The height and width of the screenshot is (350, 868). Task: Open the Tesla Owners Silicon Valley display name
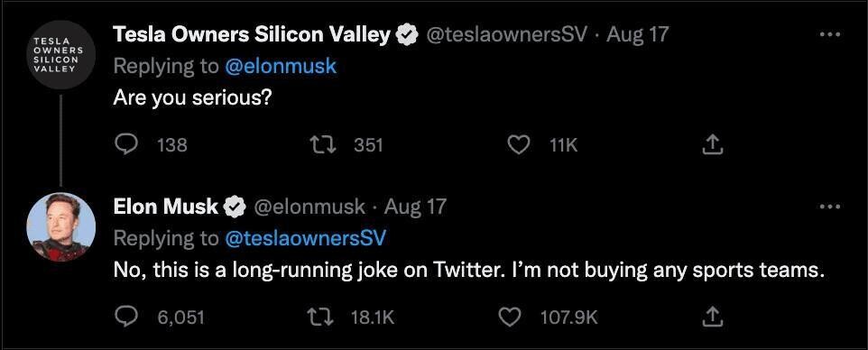tap(252, 35)
